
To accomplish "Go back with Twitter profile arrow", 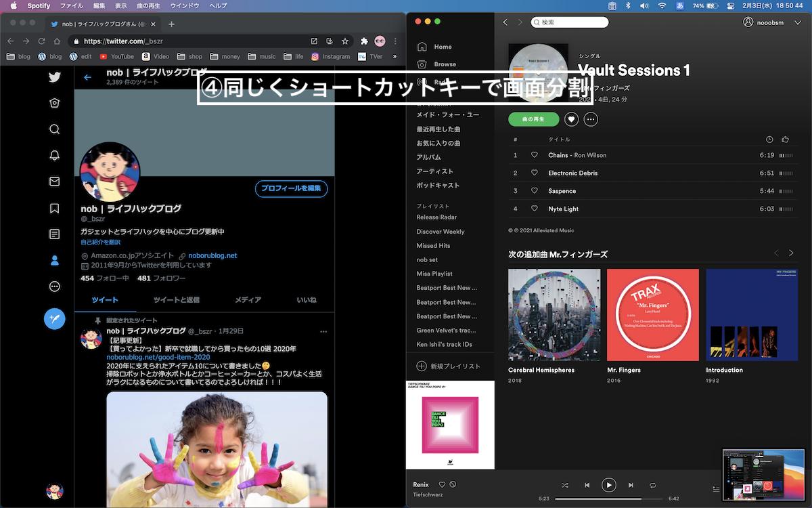I will pos(87,77).
